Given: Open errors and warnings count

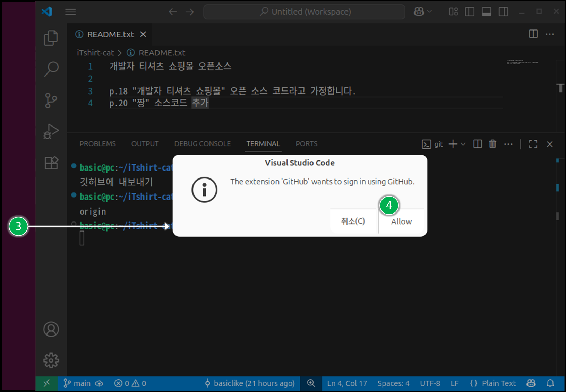Looking at the screenshot, I should 130,383.
